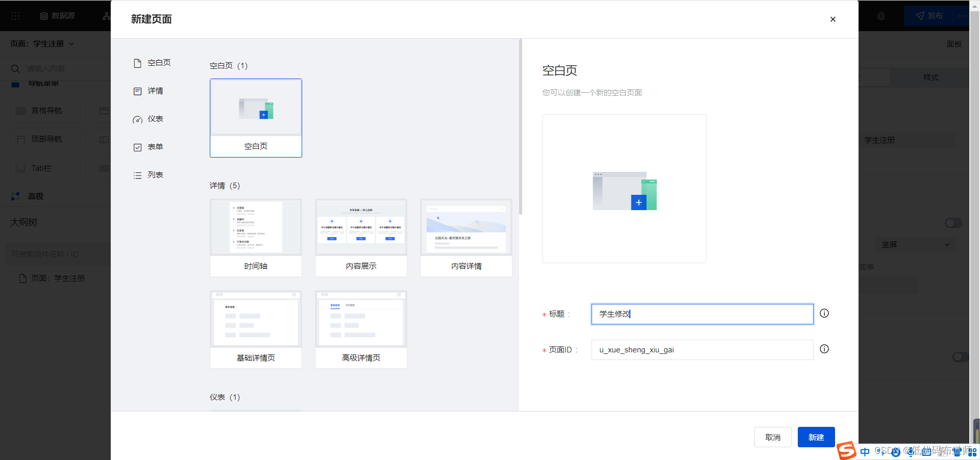Choose the 内容详情 template card
980x460 pixels.
point(466,238)
